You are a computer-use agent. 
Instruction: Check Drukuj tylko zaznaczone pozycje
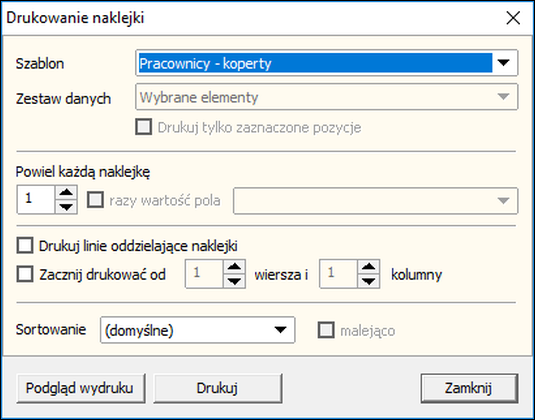(144, 127)
